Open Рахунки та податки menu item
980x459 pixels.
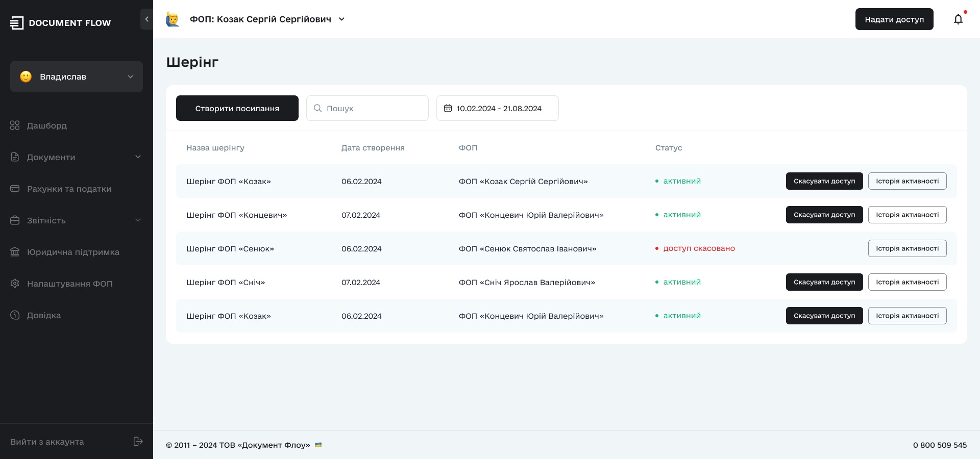point(69,189)
